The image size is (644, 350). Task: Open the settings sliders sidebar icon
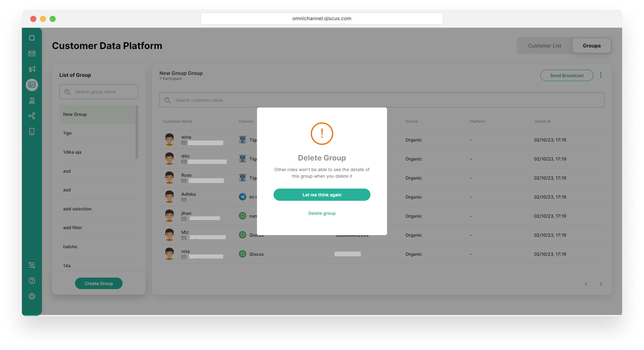coord(32,265)
